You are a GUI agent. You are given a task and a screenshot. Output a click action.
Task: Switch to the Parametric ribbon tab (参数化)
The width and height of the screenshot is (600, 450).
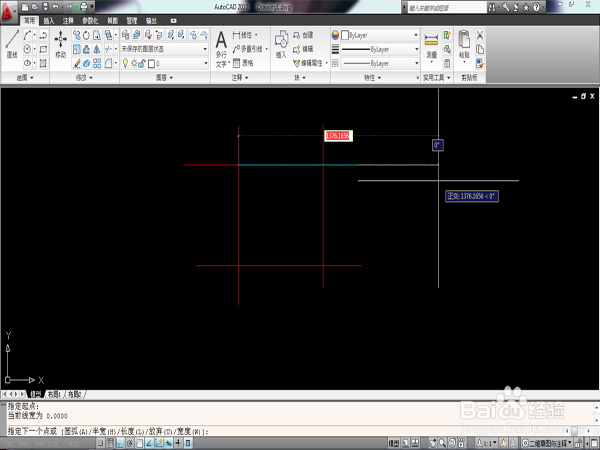90,21
